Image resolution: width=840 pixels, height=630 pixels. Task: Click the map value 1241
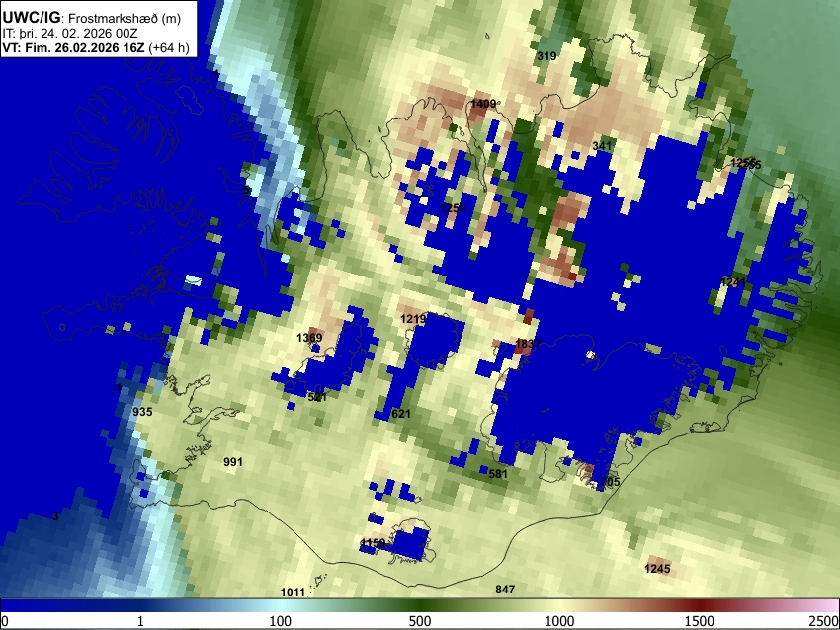(x=733, y=282)
